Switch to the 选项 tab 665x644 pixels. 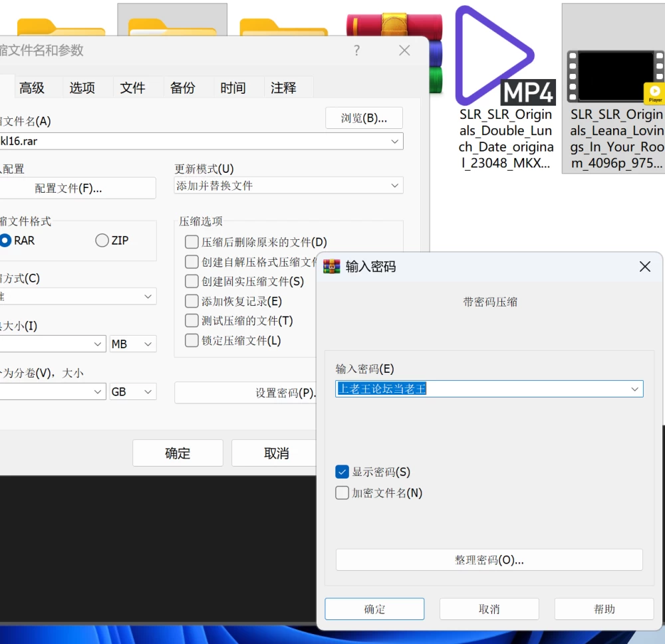point(82,88)
